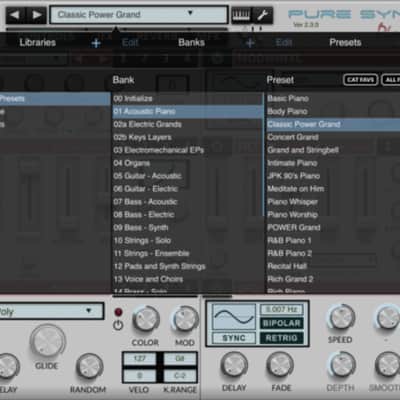Click the LFO rate Hz field
Image resolution: width=400 pixels, height=400 pixels.
coord(281,310)
